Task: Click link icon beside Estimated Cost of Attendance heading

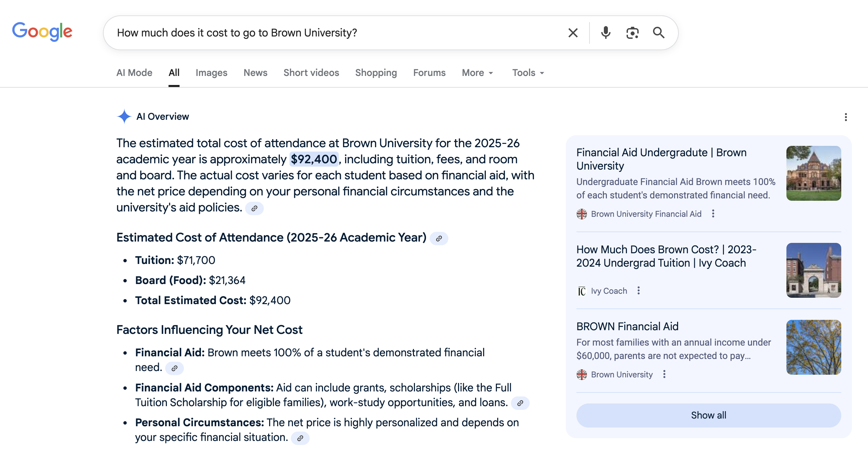Action: click(x=439, y=239)
